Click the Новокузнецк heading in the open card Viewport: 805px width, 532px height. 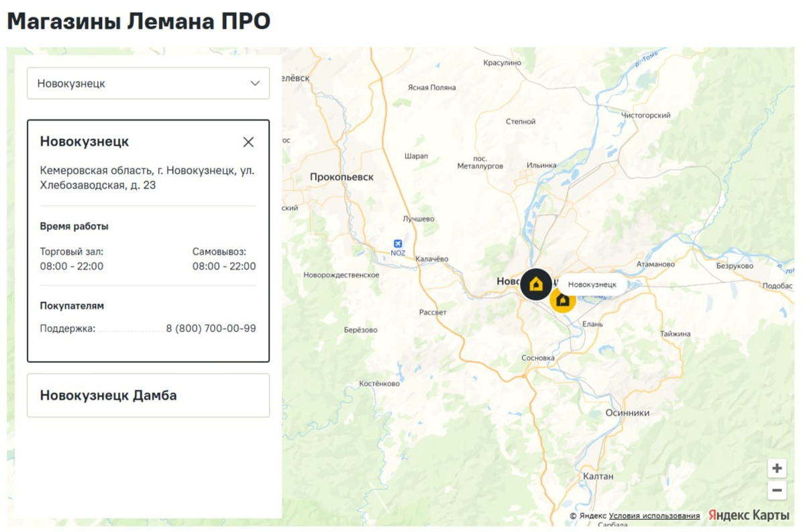(x=85, y=142)
